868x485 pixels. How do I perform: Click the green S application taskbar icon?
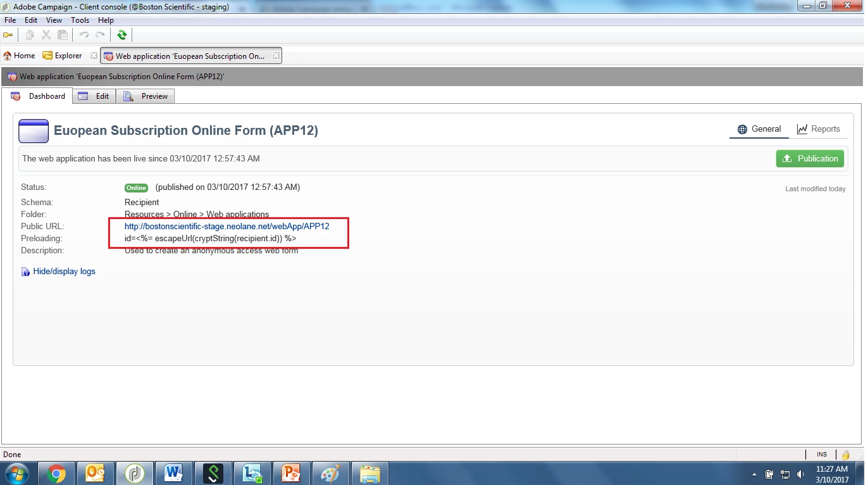[213, 474]
